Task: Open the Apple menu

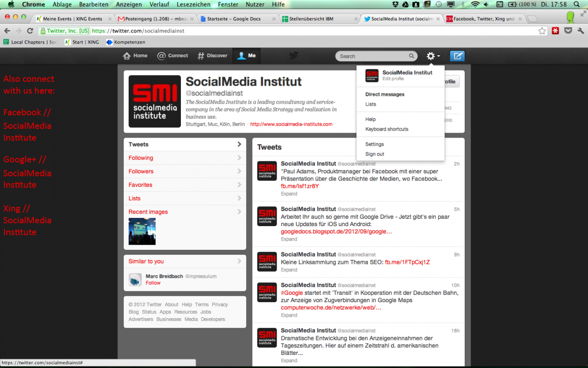Action: pos(11,4)
